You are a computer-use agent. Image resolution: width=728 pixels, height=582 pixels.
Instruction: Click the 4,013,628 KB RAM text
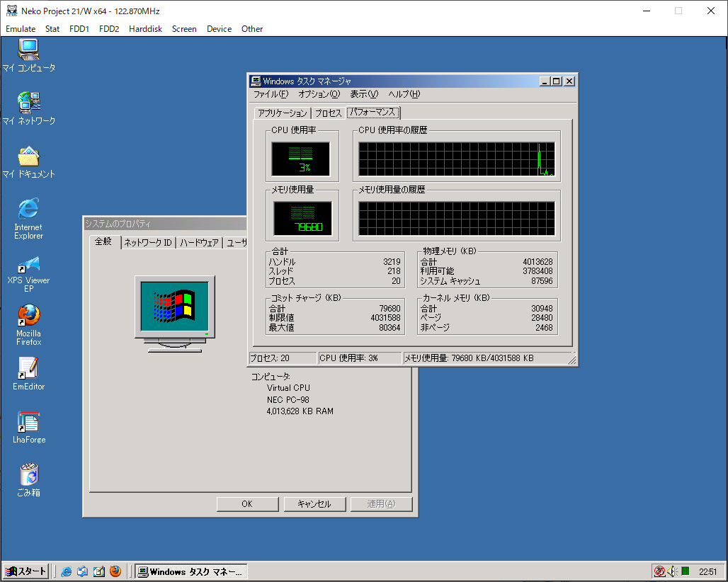[x=300, y=411]
